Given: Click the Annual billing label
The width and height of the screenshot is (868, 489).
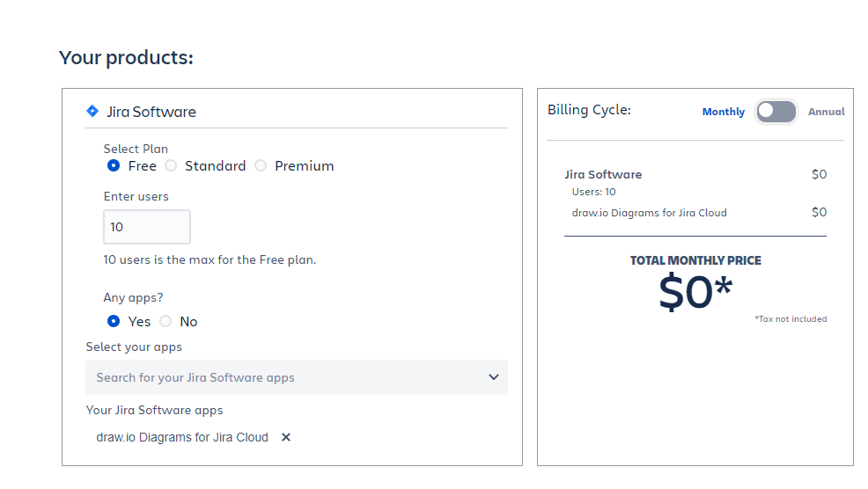Looking at the screenshot, I should [826, 112].
